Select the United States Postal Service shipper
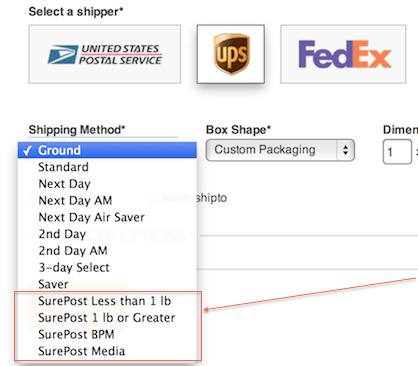 [x=105, y=54]
